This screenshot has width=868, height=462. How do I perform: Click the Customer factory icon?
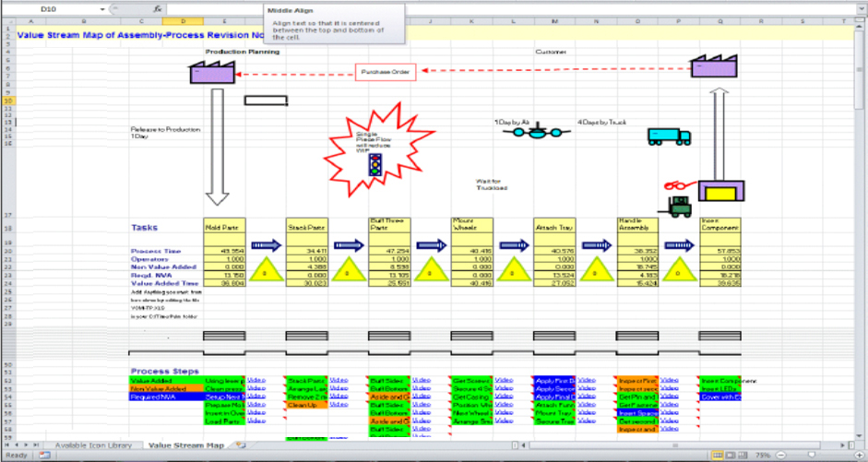coord(715,72)
